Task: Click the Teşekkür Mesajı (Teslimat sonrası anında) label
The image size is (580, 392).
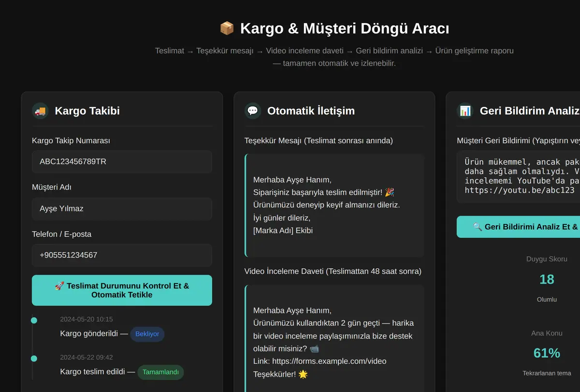Action: pyautogui.click(x=319, y=141)
